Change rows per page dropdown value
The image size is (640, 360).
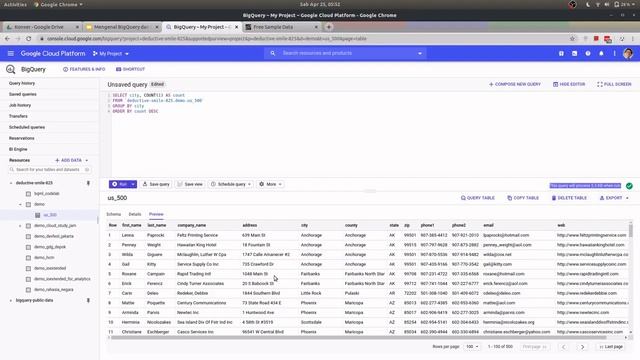(472, 347)
